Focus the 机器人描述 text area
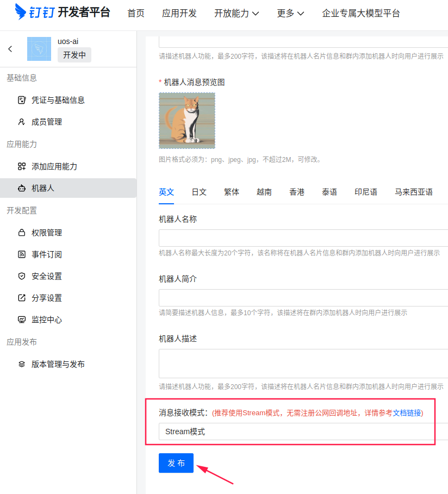448x494 pixels. tap(303, 364)
